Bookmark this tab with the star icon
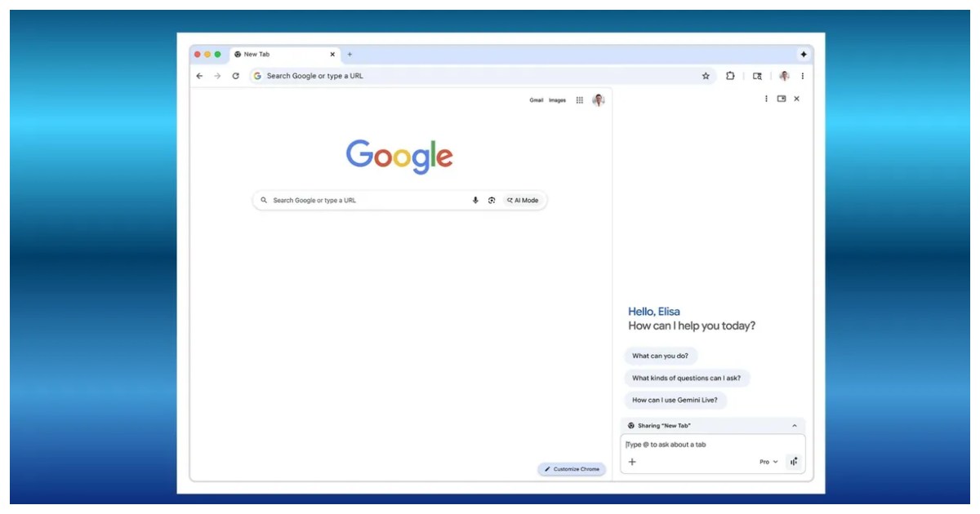 (706, 76)
